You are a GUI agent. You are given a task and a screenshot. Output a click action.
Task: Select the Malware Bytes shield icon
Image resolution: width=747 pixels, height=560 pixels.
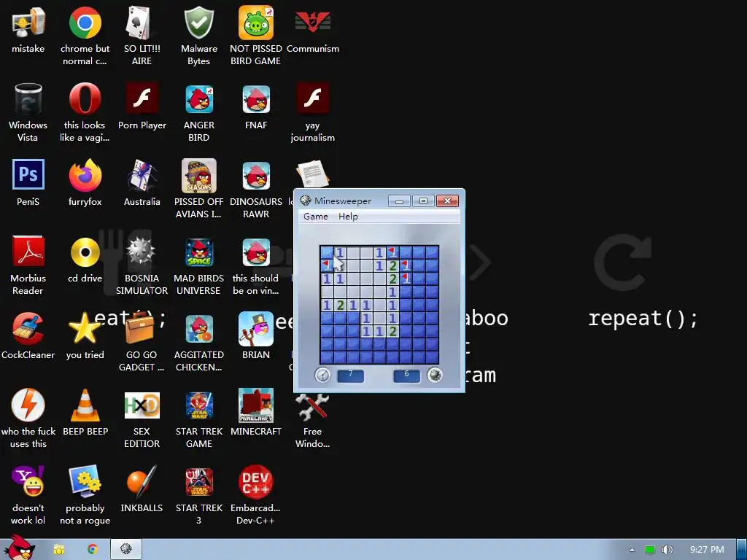coord(198,23)
